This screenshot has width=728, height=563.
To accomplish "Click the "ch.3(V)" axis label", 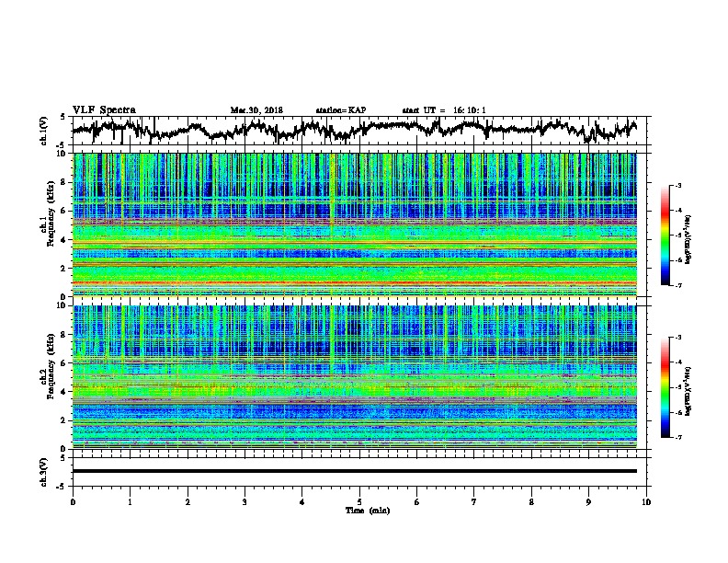I will (44, 472).
